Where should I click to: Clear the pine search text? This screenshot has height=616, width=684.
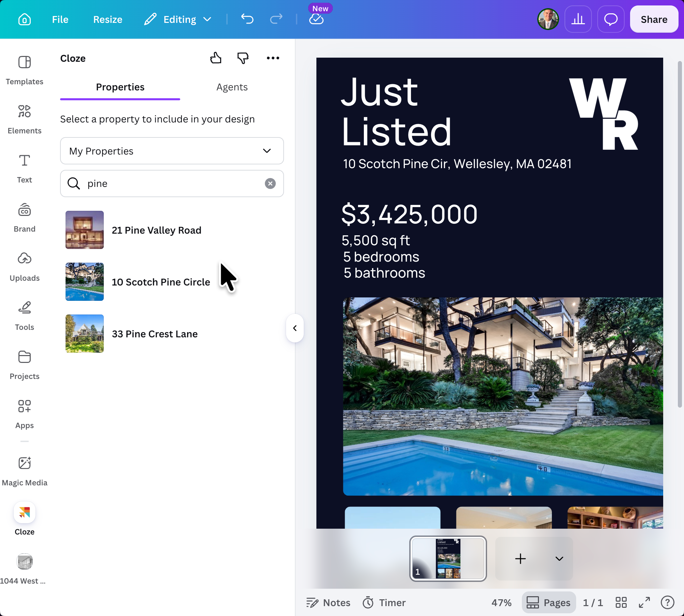[270, 184]
